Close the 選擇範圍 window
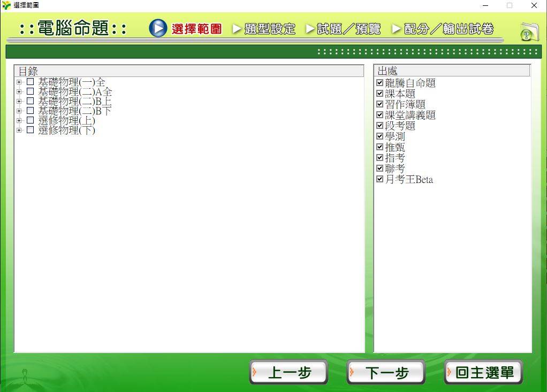Viewport: 547px width, 392px height. (x=534, y=5)
